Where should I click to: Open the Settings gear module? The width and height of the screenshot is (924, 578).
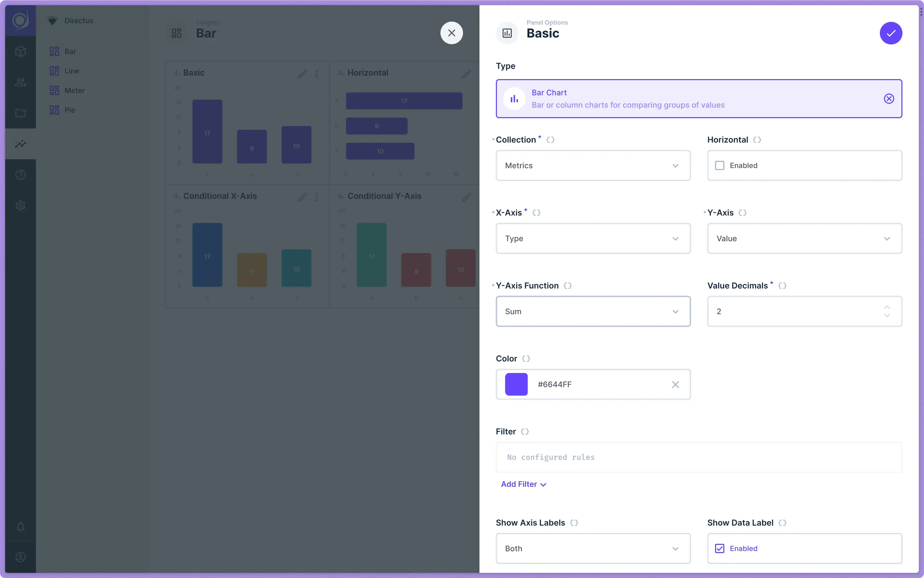coord(21,206)
